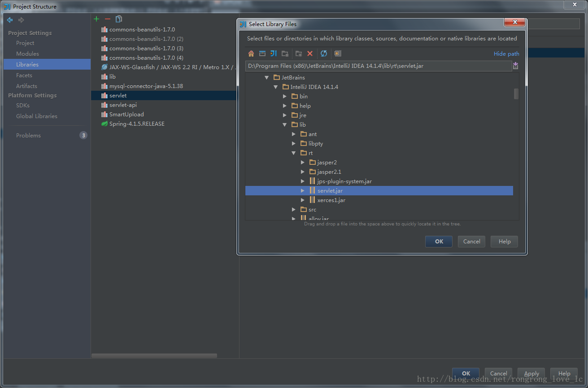The width and height of the screenshot is (588, 388).
Task: Open Help in Select Library Files dialog
Action: (504, 242)
